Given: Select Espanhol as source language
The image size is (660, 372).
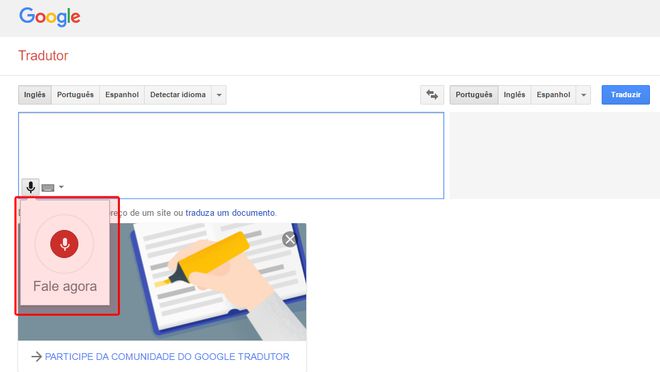Looking at the screenshot, I should tap(122, 95).
